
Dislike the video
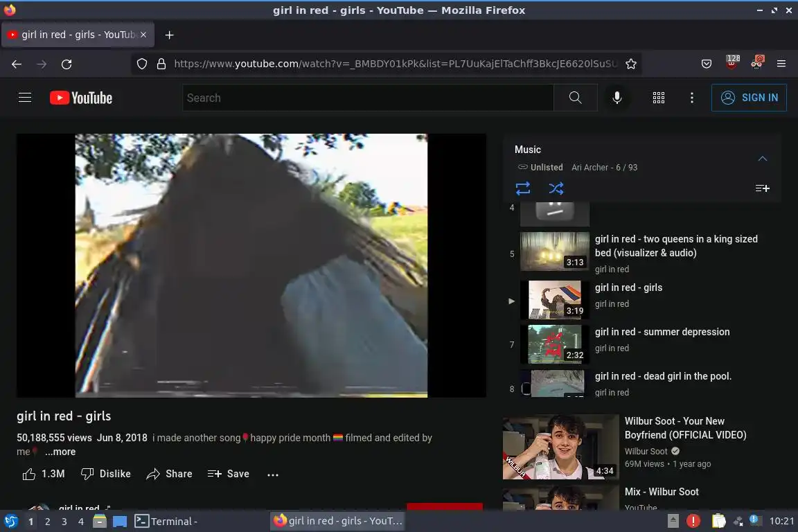[106, 474]
